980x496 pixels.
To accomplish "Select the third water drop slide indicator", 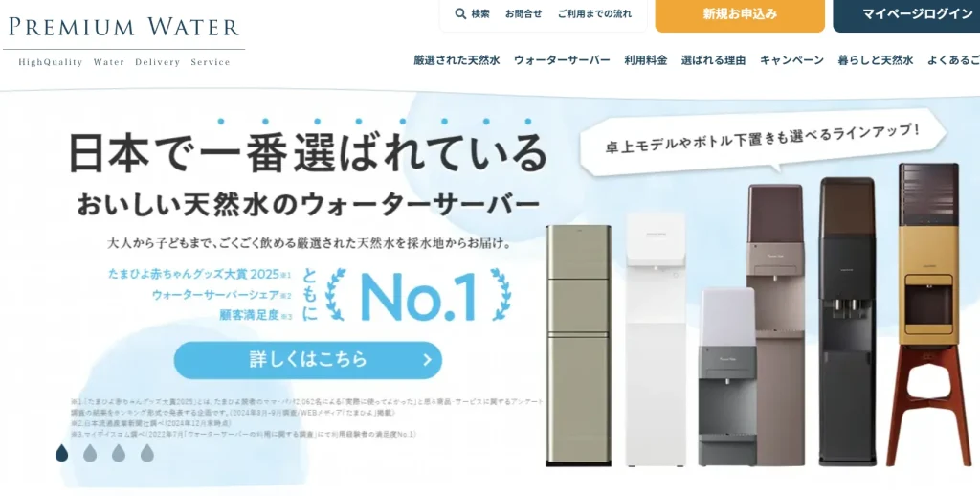I will pos(119,453).
